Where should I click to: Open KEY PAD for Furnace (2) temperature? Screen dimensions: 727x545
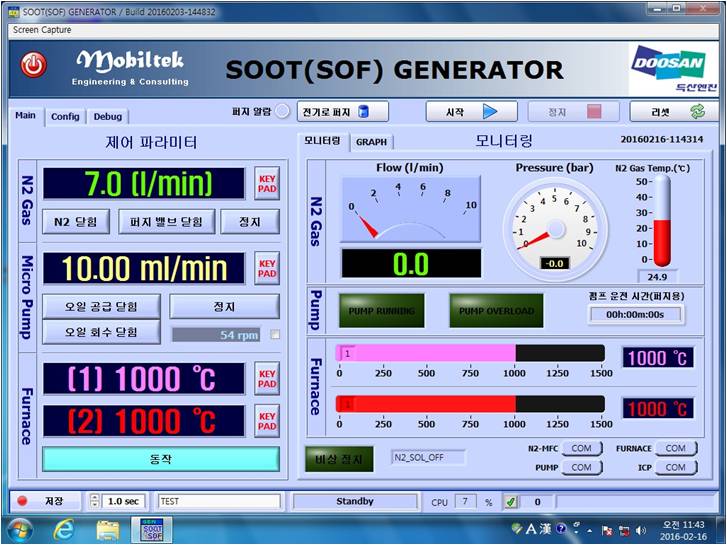(x=267, y=421)
